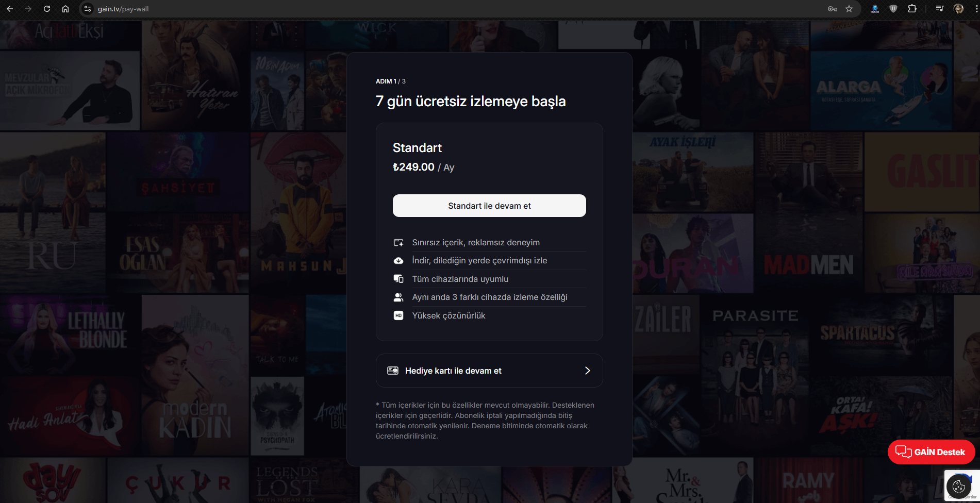This screenshot has height=503, width=980.
Task: Click the Psychopath poster thumbnail
Action: click(x=277, y=416)
